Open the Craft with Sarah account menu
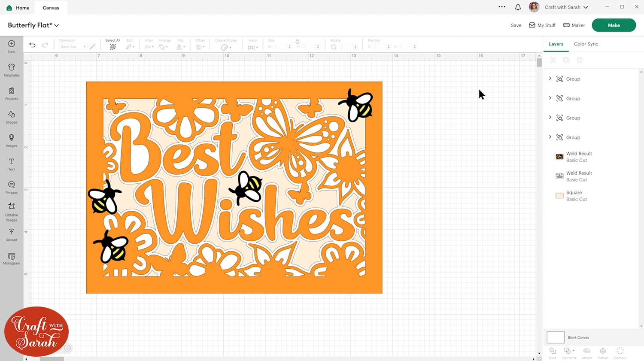Viewport: 644px width, 361px height. [x=566, y=7]
